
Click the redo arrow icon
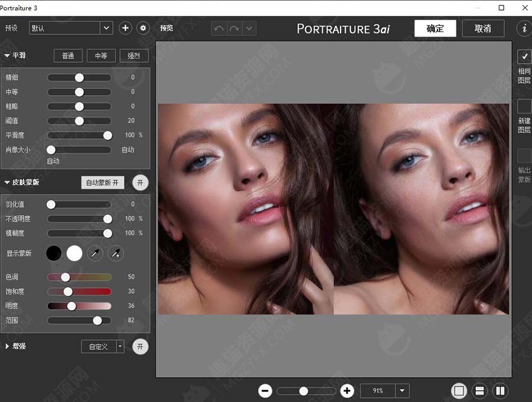pyautogui.click(x=234, y=28)
